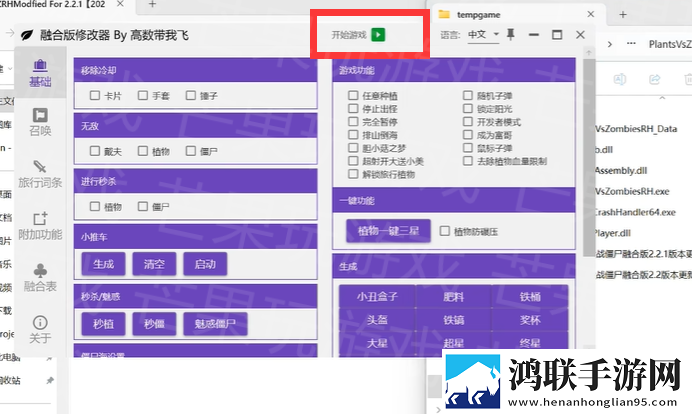Select VsZombiesRH_Data folder in Explorer

click(x=636, y=128)
